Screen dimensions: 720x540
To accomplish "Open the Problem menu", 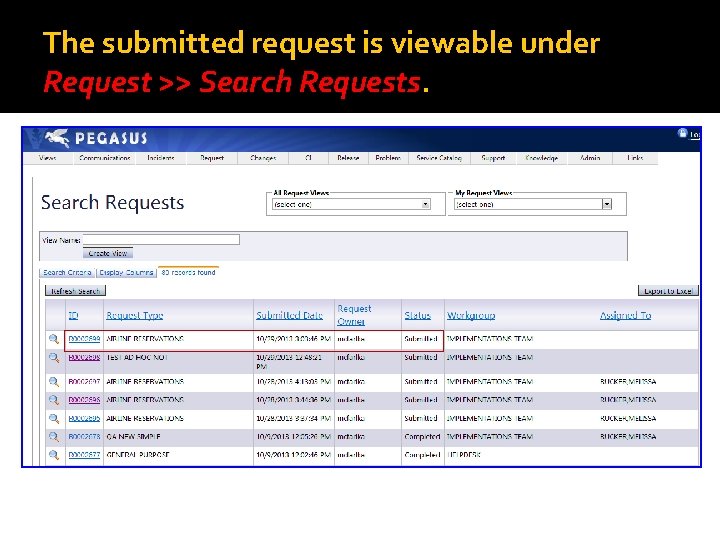I will point(388,158).
